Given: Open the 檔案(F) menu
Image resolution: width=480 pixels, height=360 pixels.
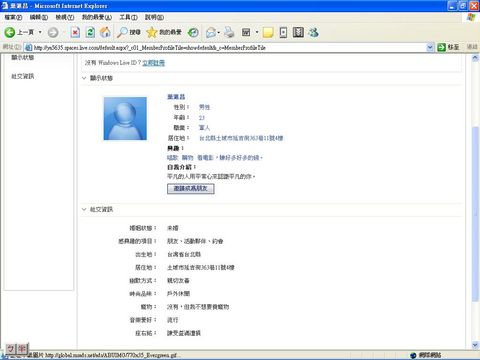Looking at the screenshot, I should tap(13, 17).
